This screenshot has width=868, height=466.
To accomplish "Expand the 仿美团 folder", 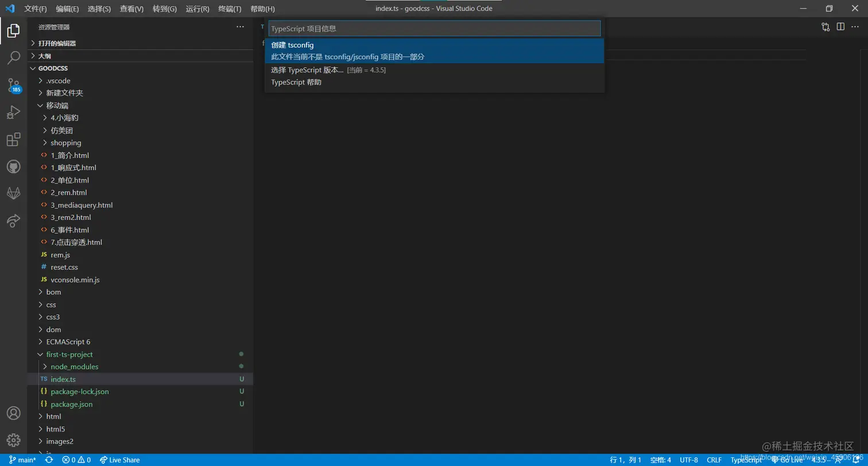I will (141, 130).
